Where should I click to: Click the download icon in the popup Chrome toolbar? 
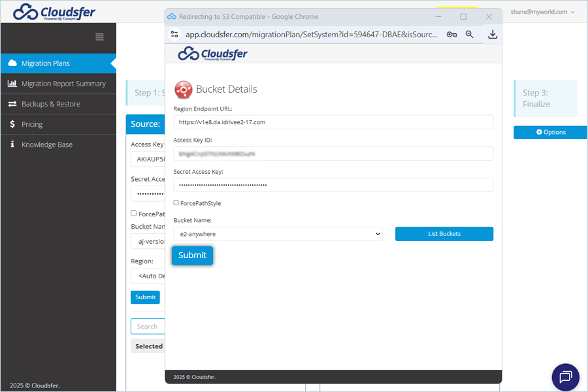(493, 35)
